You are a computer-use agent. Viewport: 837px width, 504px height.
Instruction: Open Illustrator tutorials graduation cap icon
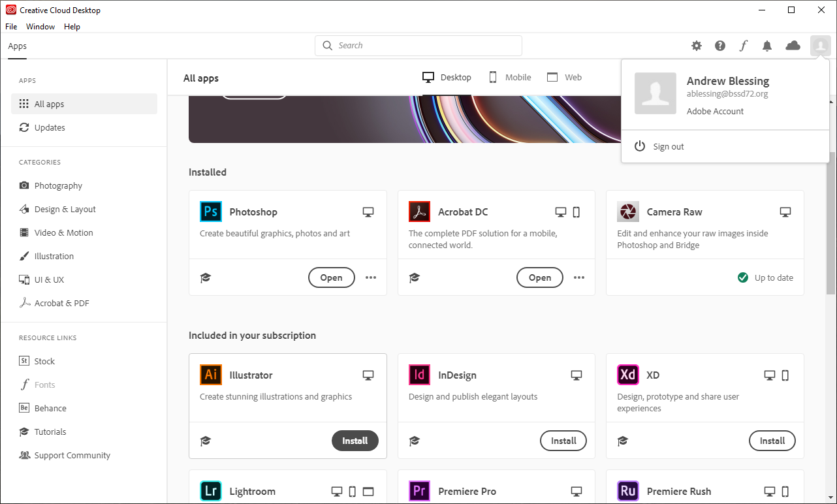coord(206,441)
